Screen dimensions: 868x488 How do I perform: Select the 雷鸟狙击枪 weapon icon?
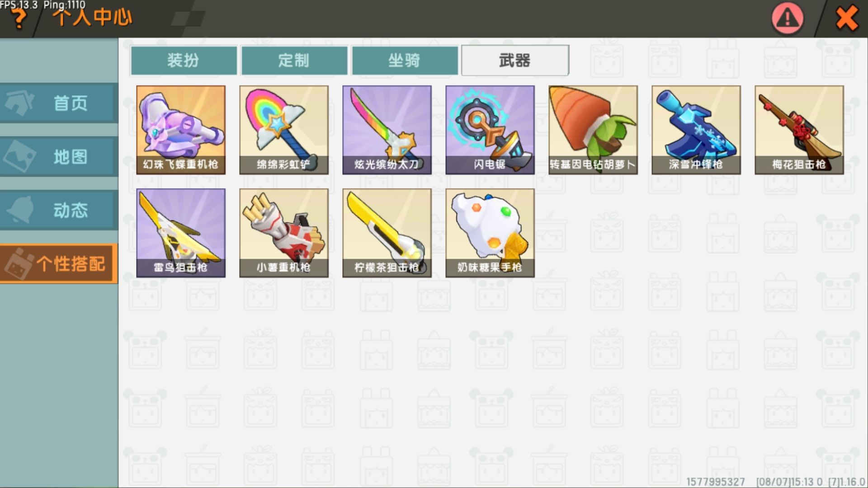click(x=181, y=233)
